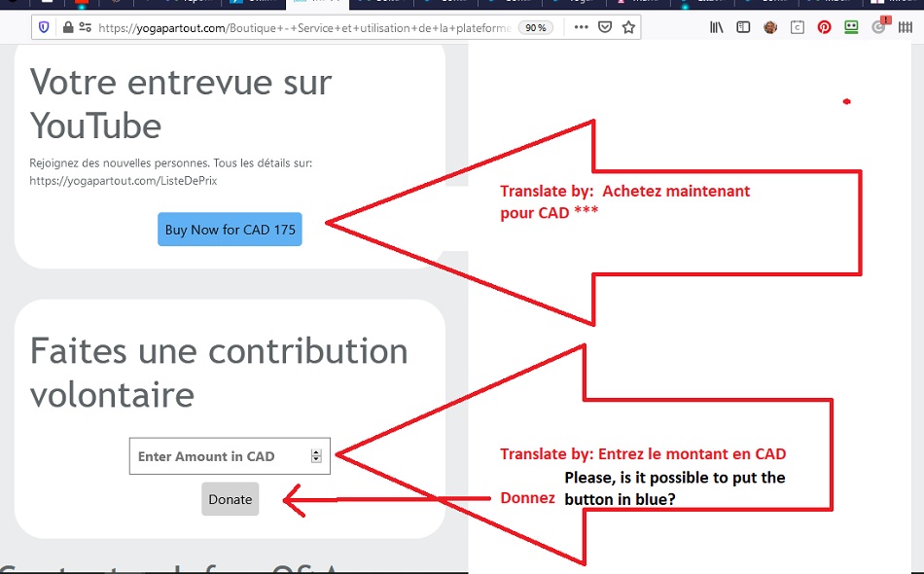
Task: Toggle the sidebar view icon
Action: 743,27
